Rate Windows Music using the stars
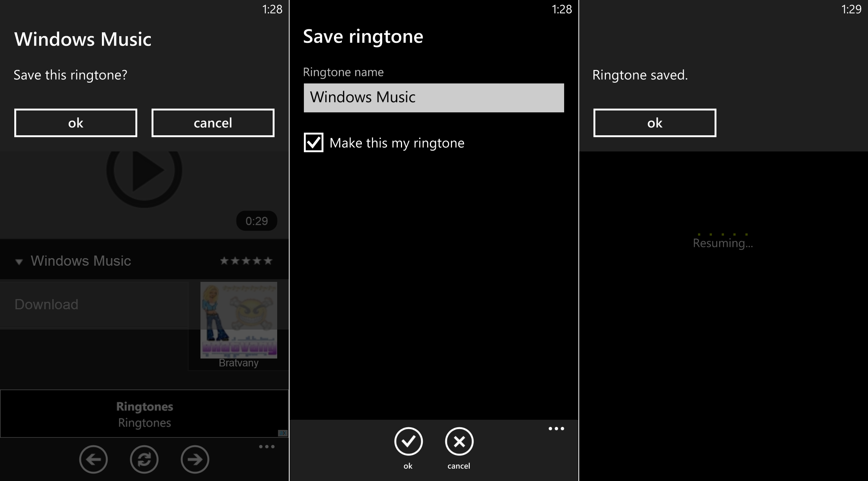The width and height of the screenshot is (868, 481). click(246, 261)
